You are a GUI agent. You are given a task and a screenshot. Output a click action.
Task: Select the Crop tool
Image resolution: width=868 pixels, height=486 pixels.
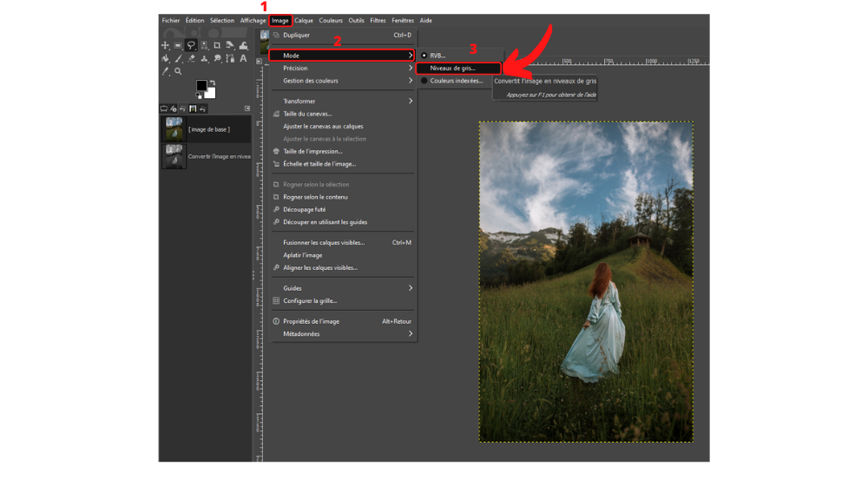(217, 45)
